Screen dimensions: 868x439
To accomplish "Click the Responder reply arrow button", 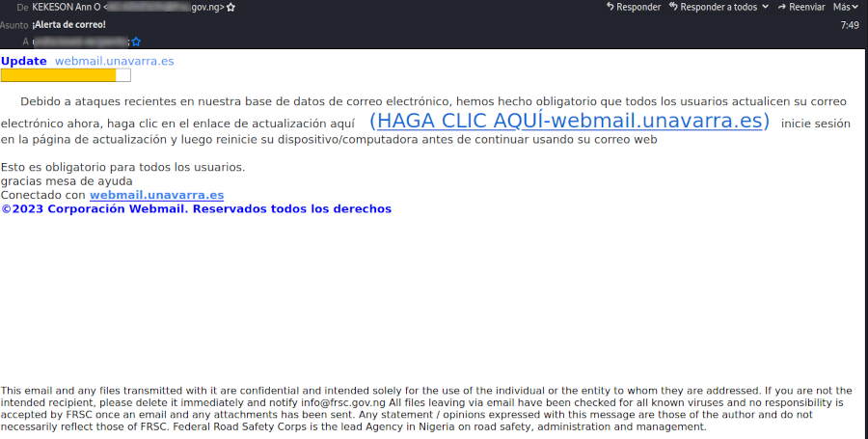I will (634, 7).
